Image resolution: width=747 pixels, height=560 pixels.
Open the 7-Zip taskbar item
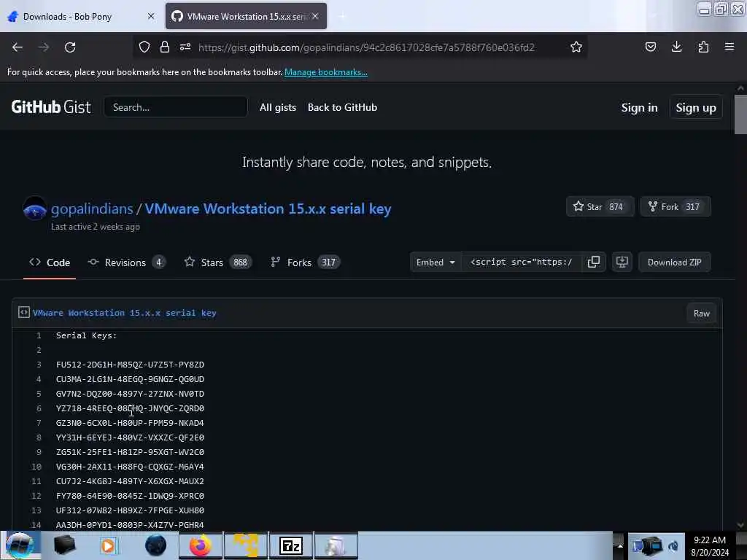[x=291, y=545]
